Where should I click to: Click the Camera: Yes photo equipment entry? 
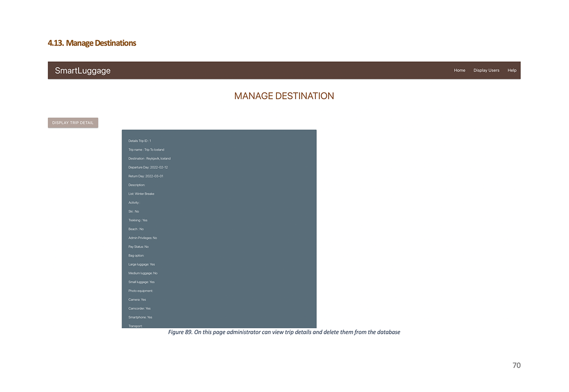point(137,300)
